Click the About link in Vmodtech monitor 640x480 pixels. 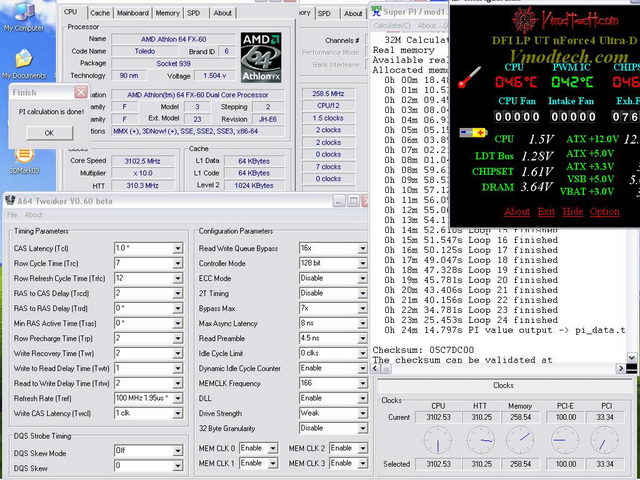coord(517,212)
